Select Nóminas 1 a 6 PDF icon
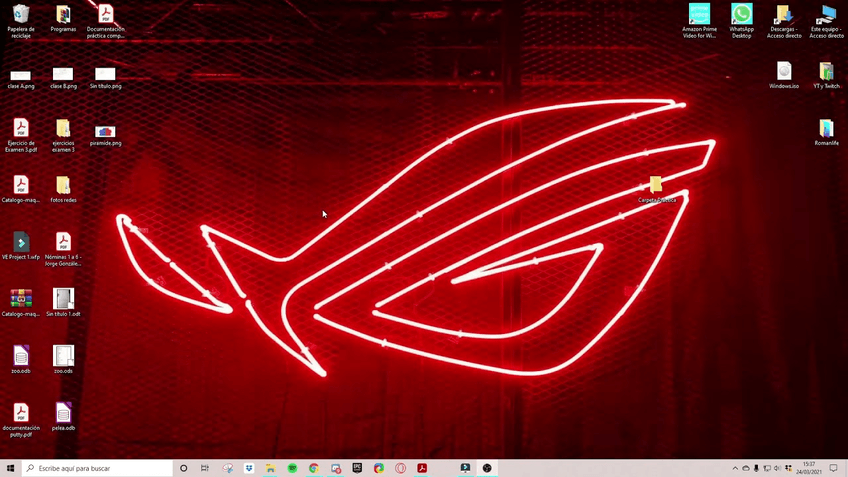 pos(63,249)
